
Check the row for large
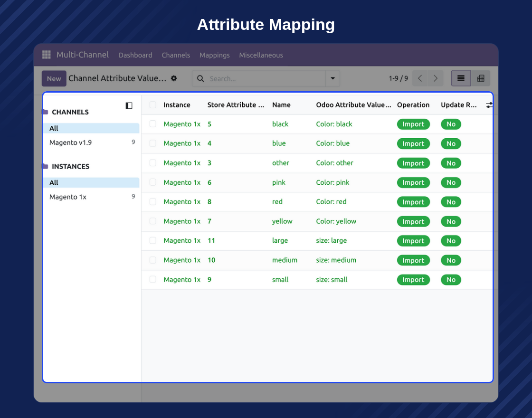point(152,240)
